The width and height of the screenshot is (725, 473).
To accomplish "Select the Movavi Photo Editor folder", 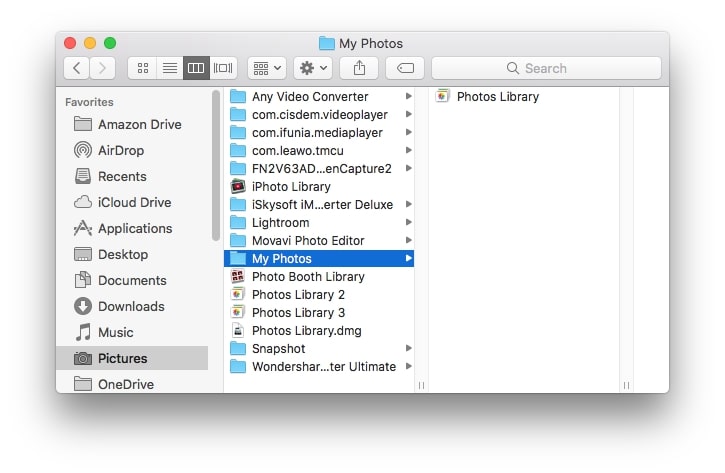I will pos(319,240).
